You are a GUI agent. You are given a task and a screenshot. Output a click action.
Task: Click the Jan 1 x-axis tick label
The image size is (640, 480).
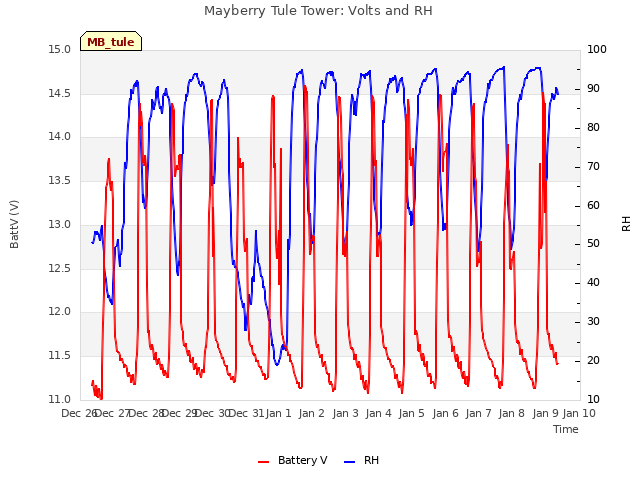pyautogui.click(x=279, y=413)
